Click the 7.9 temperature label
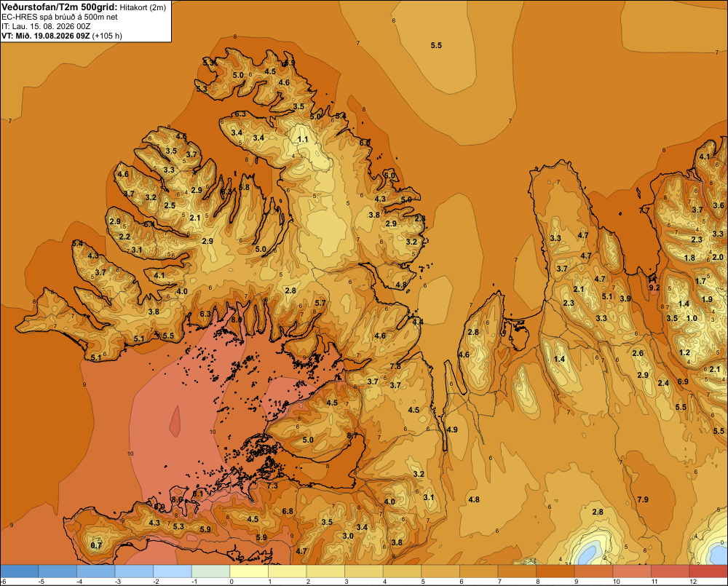 (643, 499)
